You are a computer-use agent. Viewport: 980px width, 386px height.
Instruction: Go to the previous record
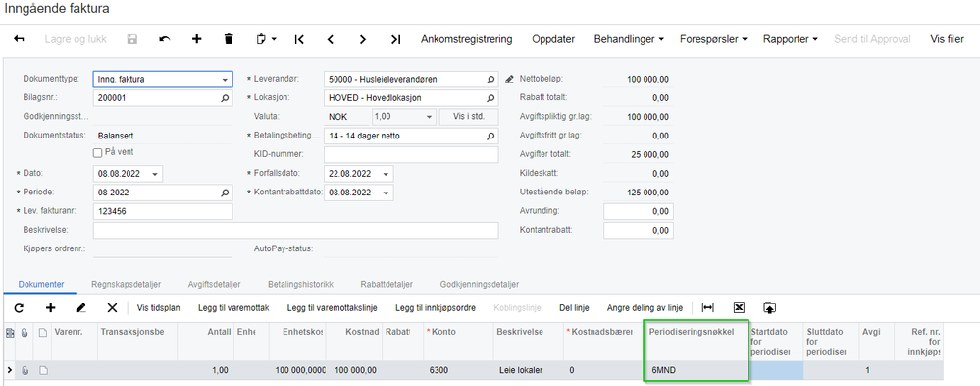(x=331, y=39)
